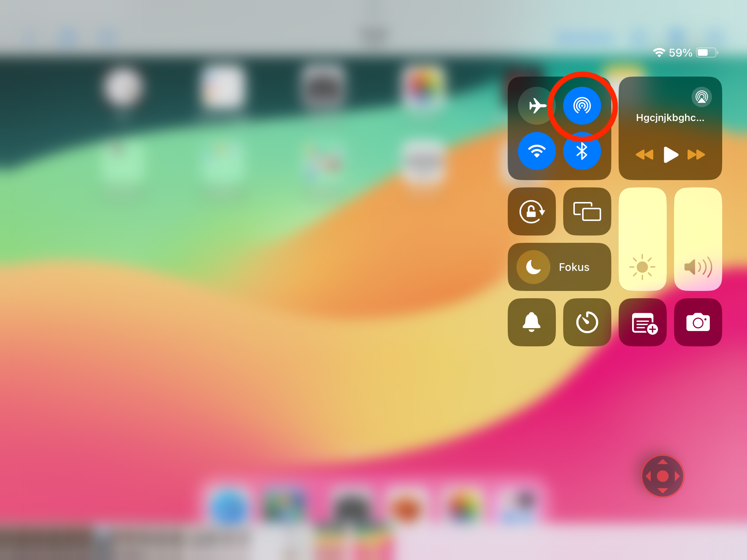Open AirPlay audio output picker
The width and height of the screenshot is (747, 560).
[701, 97]
